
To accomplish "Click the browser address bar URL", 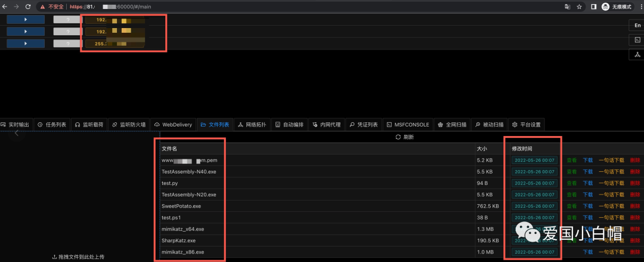I will [111, 7].
